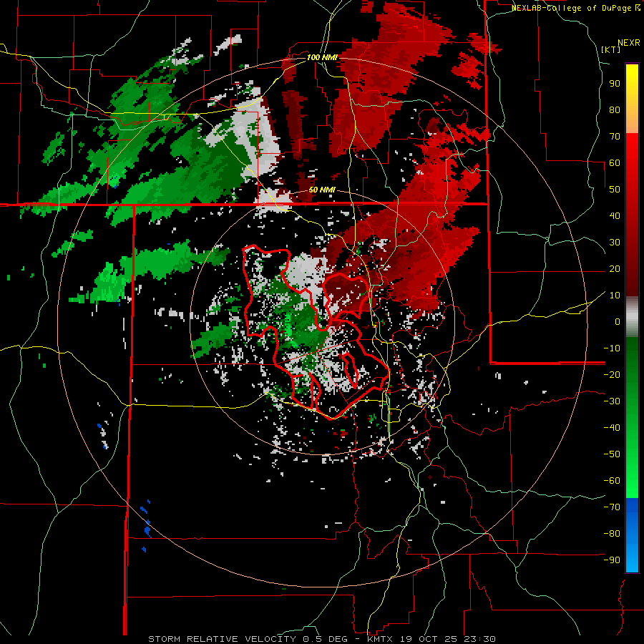The width and height of the screenshot is (644, 644).
Task: Click the "20" value on the velocity scale
Action: pyautogui.click(x=615, y=269)
